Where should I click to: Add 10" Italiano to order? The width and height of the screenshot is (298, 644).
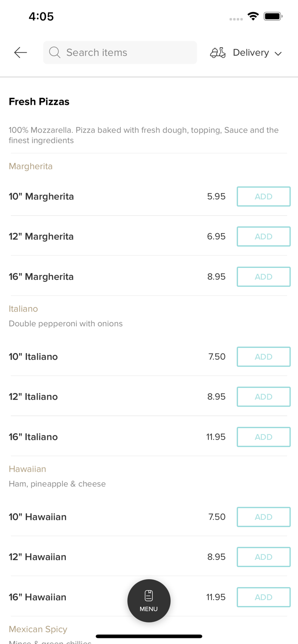coord(264,357)
